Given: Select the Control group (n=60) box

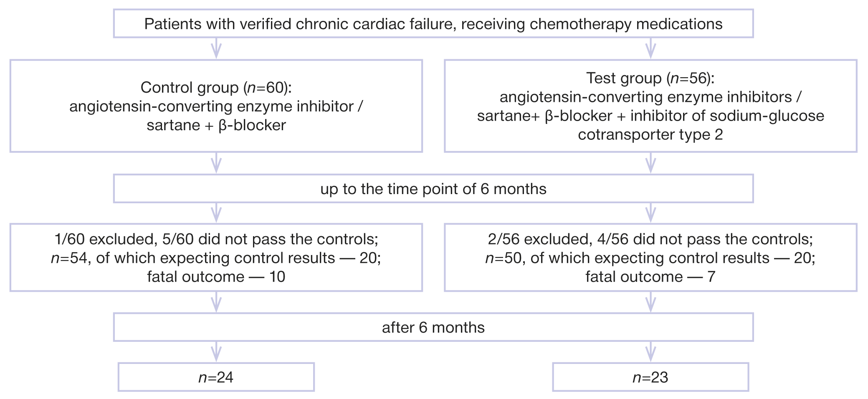Looking at the screenshot, I should (216, 106).
